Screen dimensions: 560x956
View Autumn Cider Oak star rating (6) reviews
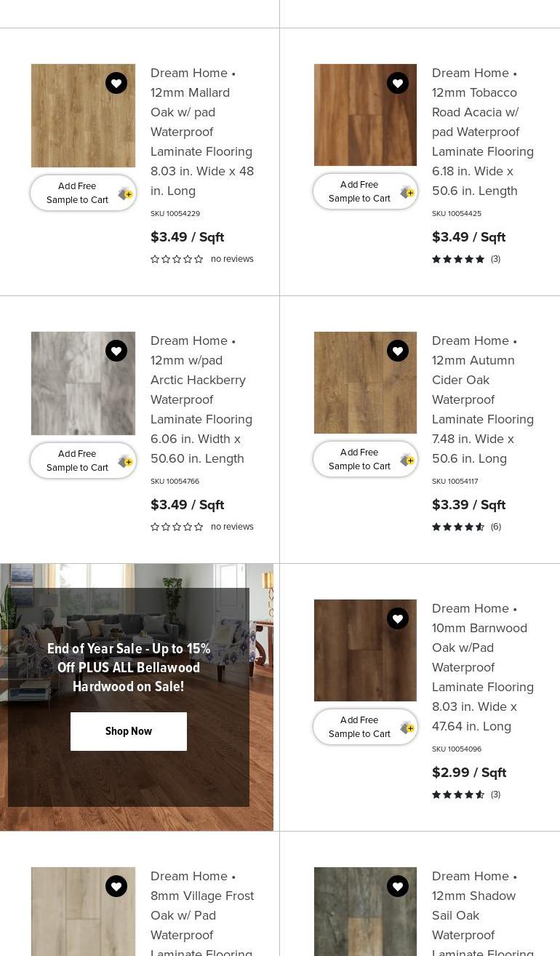click(x=466, y=527)
